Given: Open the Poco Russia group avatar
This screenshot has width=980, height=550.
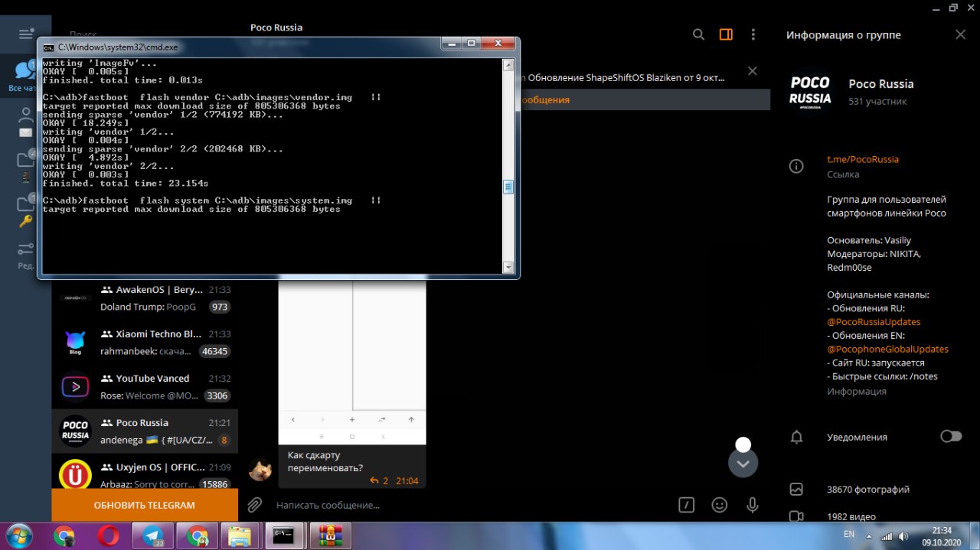Looking at the screenshot, I should [810, 93].
